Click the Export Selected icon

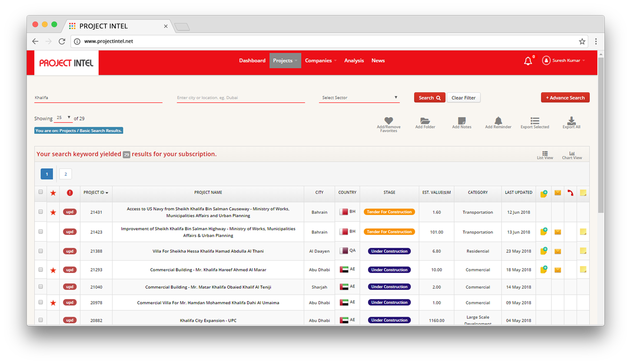pyautogui.click(x=535, y=121)
